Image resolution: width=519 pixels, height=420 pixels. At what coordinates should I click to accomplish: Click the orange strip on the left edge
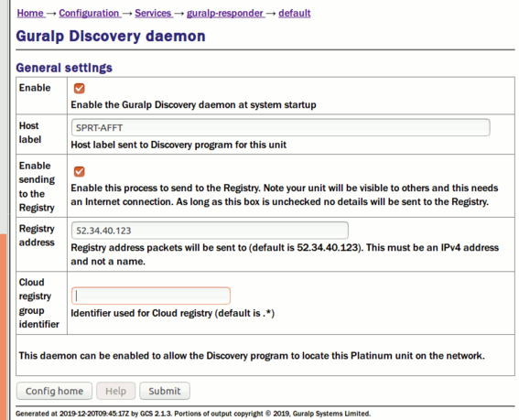[x=3, y=327]
